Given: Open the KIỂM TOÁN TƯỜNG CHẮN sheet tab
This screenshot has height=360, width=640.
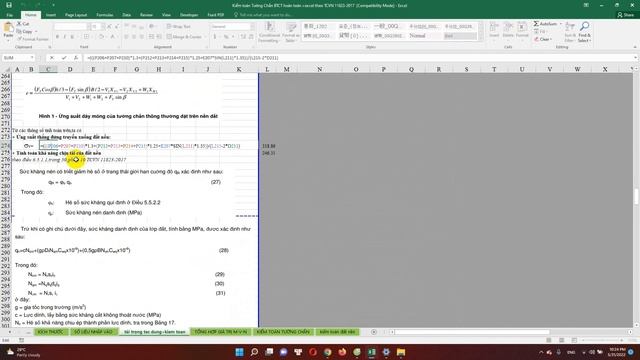Looking at the screenshot, I should (x=283, y=332).
